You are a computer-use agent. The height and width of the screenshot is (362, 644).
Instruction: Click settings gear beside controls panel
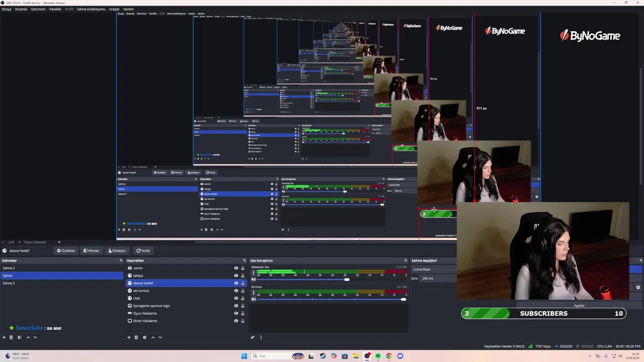coord(638,288)
